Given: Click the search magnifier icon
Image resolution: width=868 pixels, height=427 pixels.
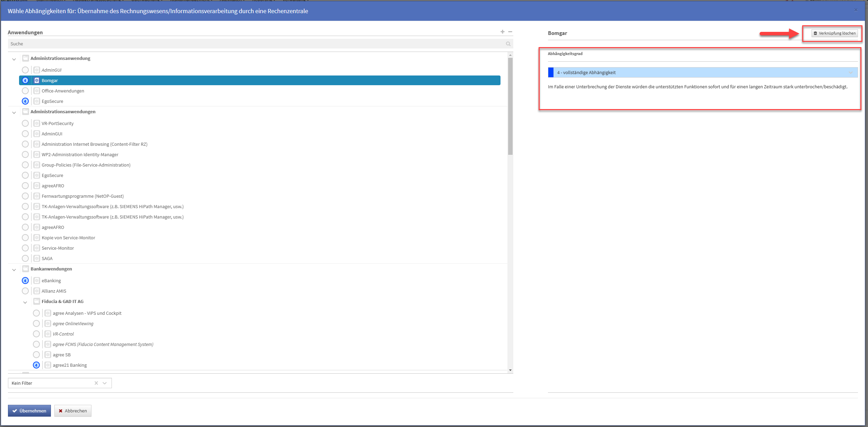Looking at the screenshot, I should point(508,44).
